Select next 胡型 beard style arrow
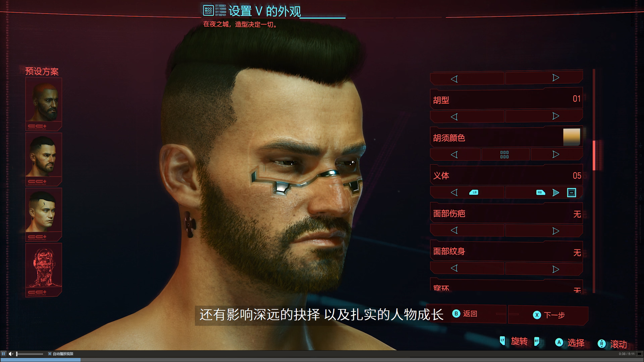The height and width of the screenshot is (362, 644). coord(556,116)
